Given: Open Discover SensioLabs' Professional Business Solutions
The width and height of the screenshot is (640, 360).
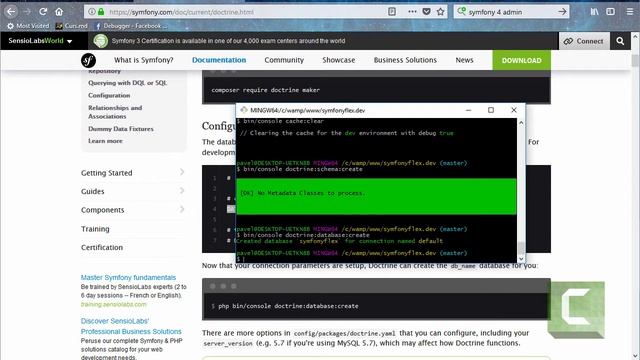Looking at the screenshot, I should click(131, 326).
